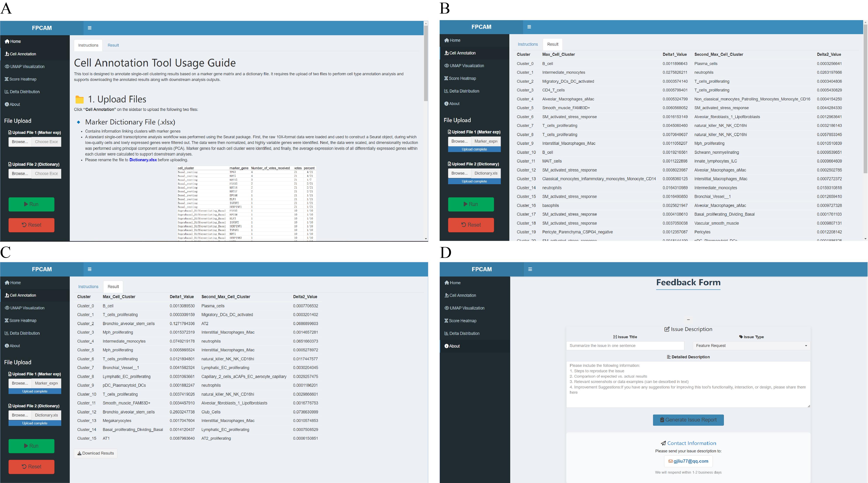Image resolution: width=868 pixels, height=483 pixels.
Task: Click the green Run button in panel A
Action: click(x=31, y=204)
